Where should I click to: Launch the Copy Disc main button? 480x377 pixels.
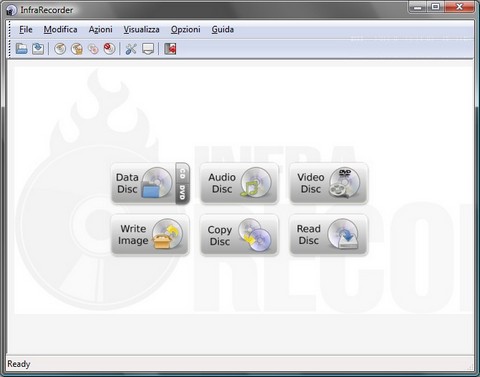[x=239, y=235]
